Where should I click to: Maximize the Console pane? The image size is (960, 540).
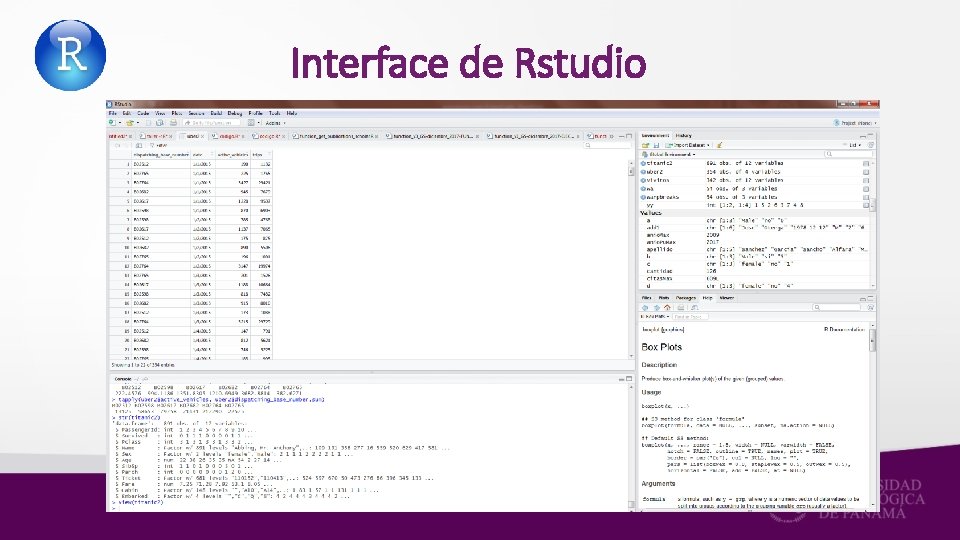point(629,379)
